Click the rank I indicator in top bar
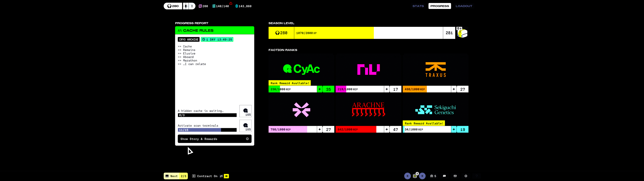 pos(192,6)
